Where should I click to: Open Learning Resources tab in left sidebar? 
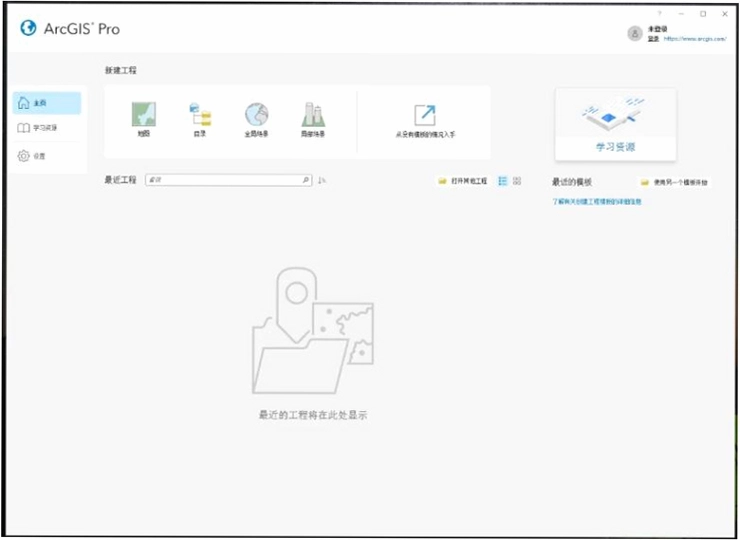coord(47,127)
